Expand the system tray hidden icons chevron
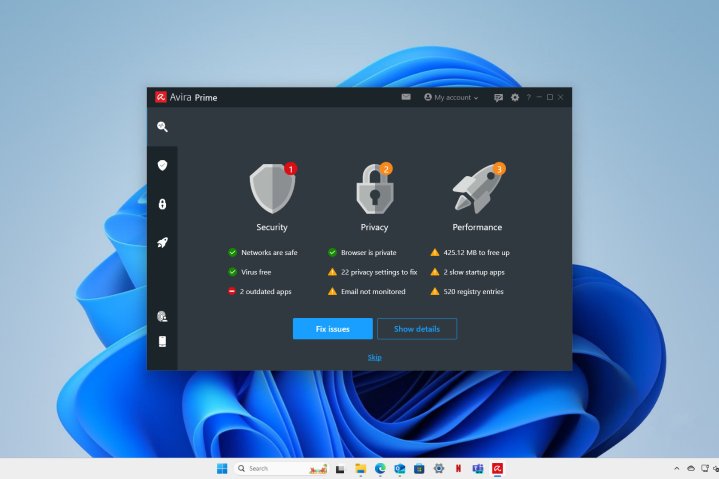The width and height of the screenshot is (719, 479). pyautogui.click(x=678, y=468)
